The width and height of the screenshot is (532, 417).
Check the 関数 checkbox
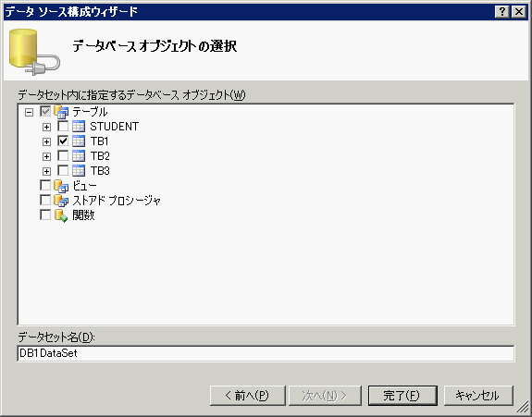point(45,215)
